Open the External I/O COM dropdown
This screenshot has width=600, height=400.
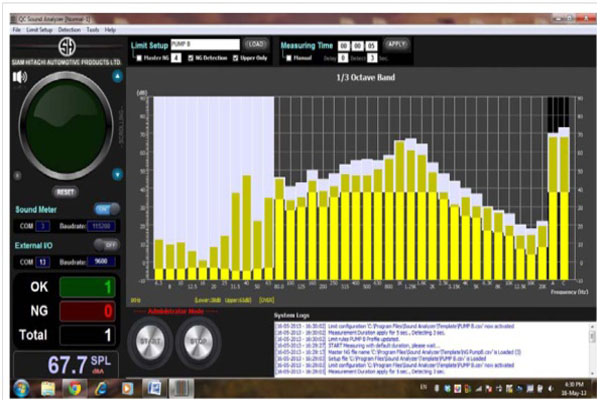coord(43,262)
